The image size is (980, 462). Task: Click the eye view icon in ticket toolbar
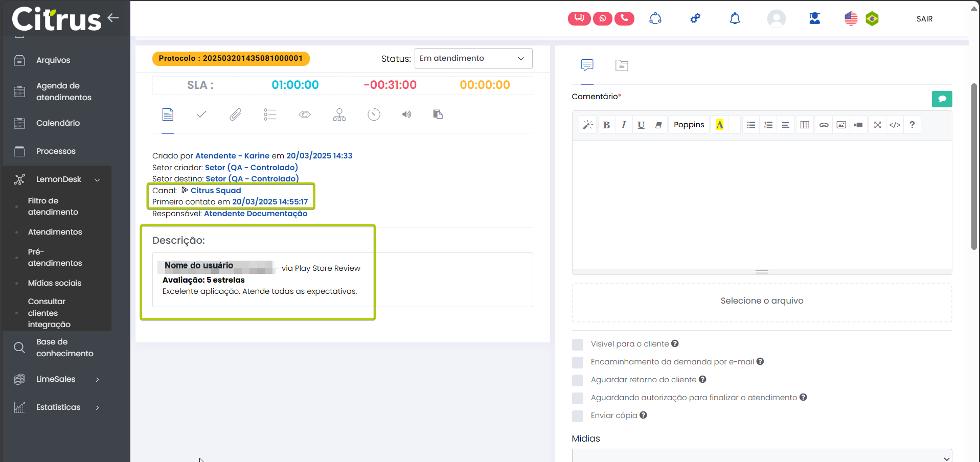tap(305, 114)
